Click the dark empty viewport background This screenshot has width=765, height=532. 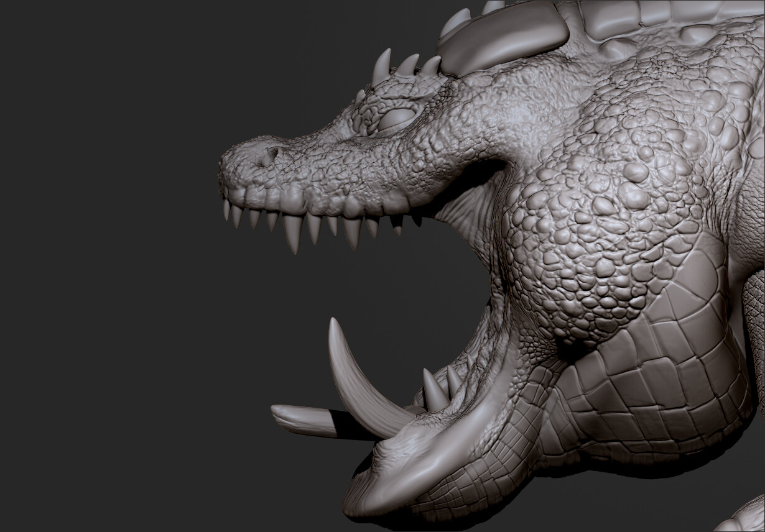click(93, 311)
